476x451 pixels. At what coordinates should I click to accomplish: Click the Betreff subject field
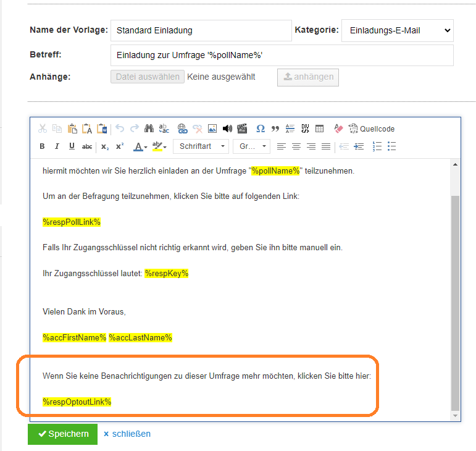[x=282, y=55]
